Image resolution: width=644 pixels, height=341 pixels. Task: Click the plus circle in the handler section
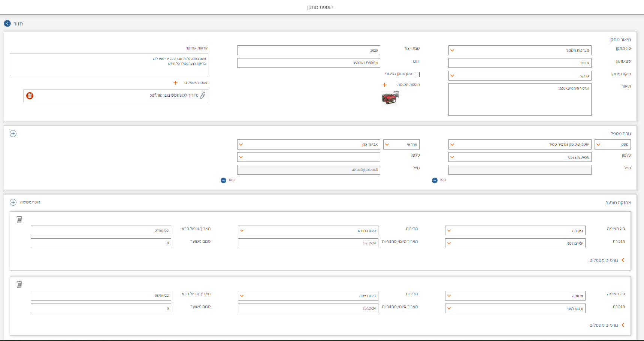coord(13,134)
